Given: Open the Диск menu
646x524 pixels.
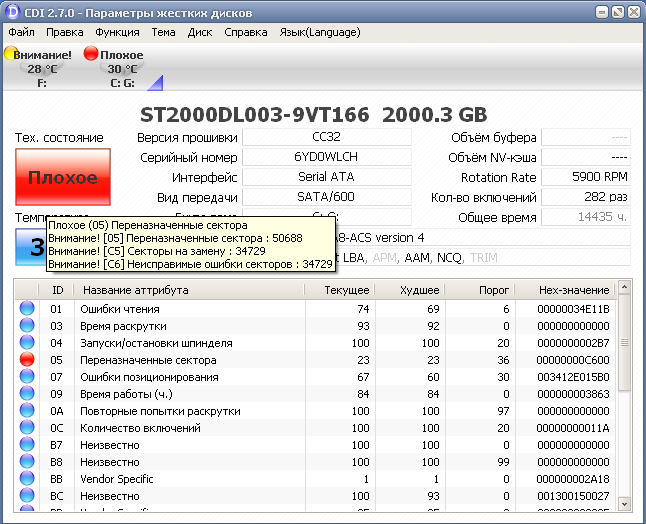Looking at the screenshot, I should coord(200,32).
